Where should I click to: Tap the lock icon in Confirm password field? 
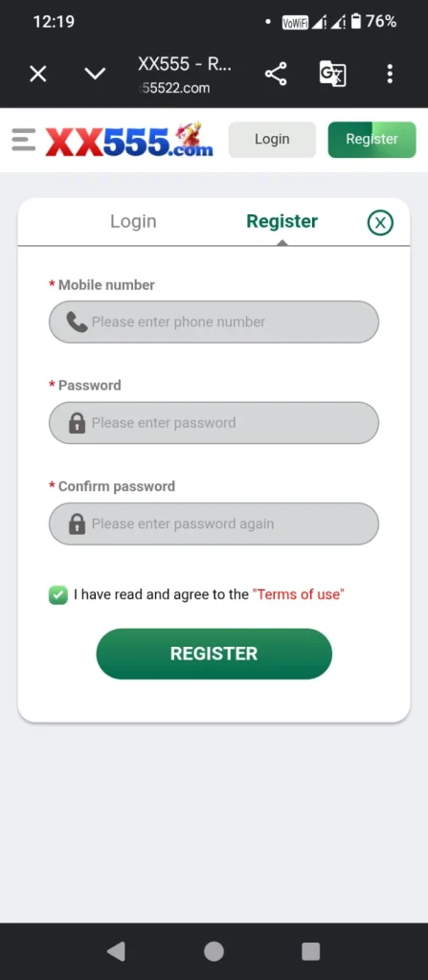[x=77, y=524]
